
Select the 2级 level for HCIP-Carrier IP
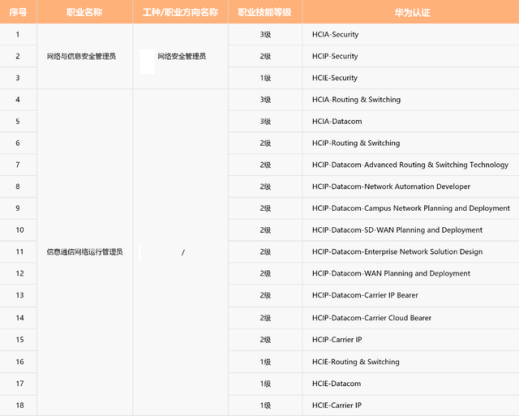click(265, 339)
